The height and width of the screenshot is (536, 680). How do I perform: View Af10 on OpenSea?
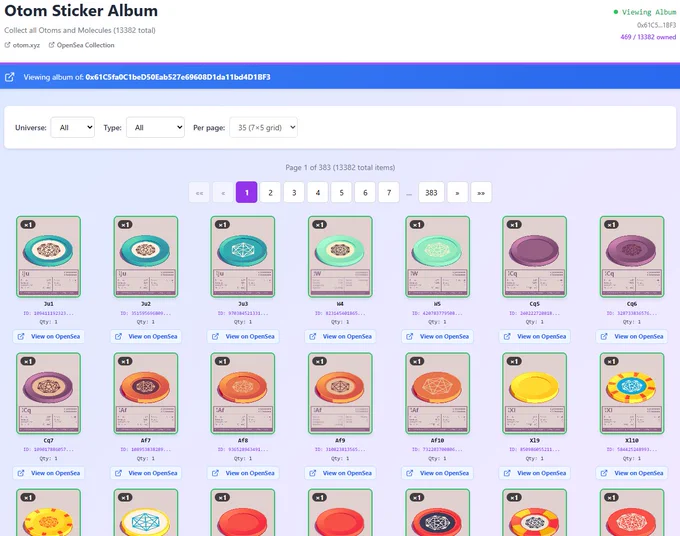tap(437, 473)
